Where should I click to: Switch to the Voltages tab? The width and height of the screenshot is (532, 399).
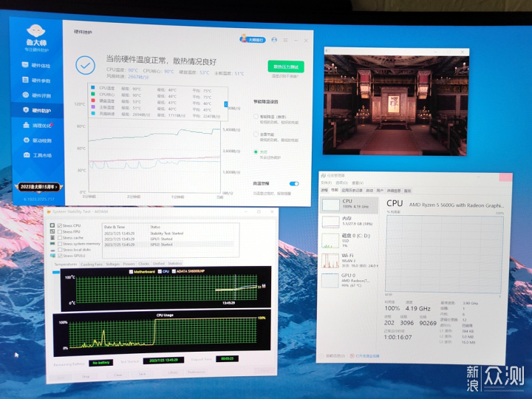[112, 264]
